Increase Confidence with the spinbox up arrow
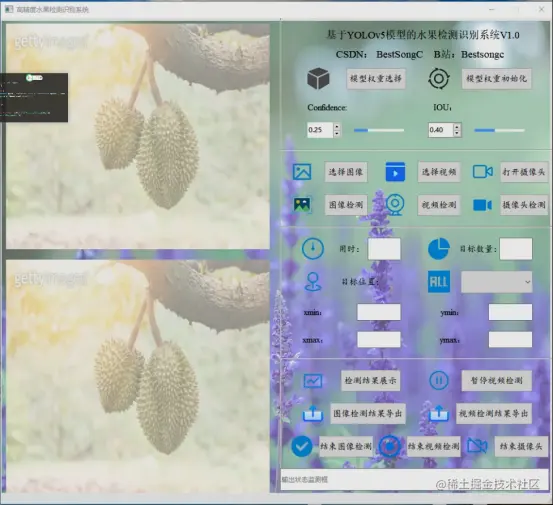The width and height of the screenshot is (554, 505). (337, 127)
